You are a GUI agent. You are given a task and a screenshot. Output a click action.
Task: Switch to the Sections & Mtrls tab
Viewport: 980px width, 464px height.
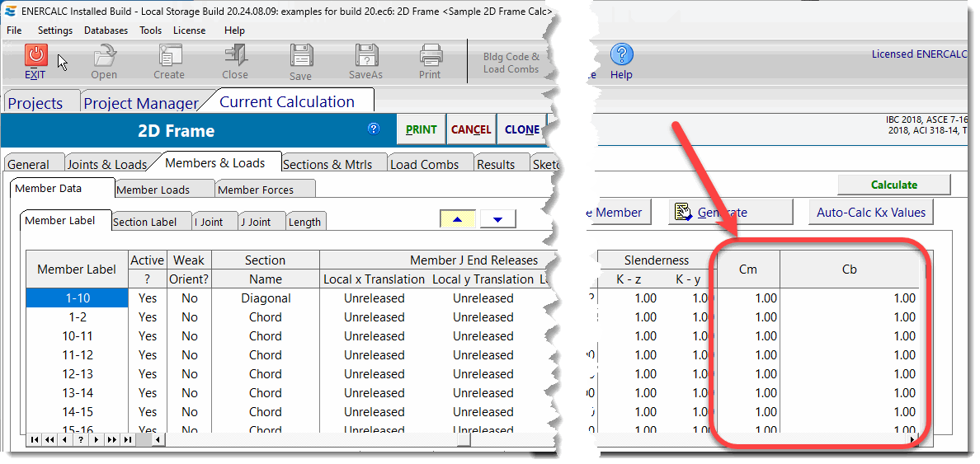[x=333, y=164]
